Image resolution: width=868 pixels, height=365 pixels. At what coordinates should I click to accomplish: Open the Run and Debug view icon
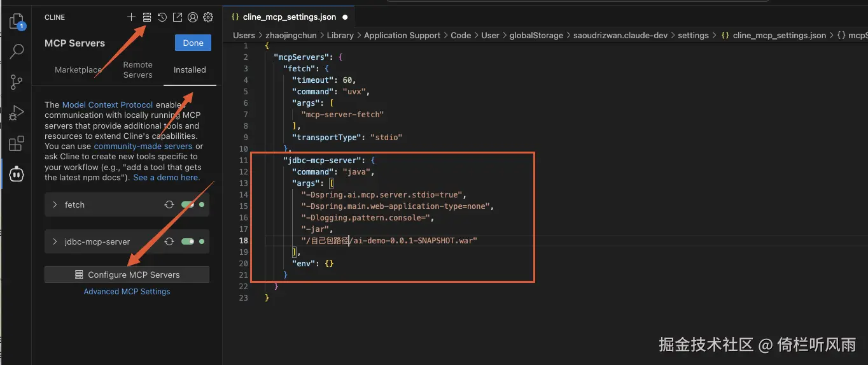pyautogui.click(x=17, y=113)
